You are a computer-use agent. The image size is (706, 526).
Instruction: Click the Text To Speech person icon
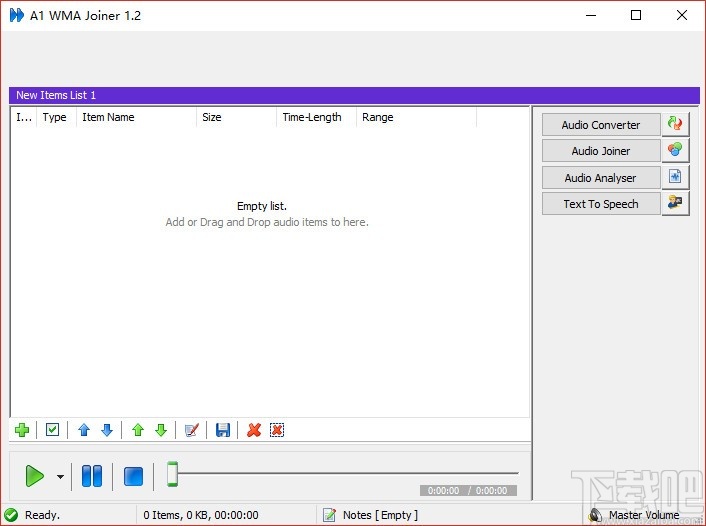[675, 203]
